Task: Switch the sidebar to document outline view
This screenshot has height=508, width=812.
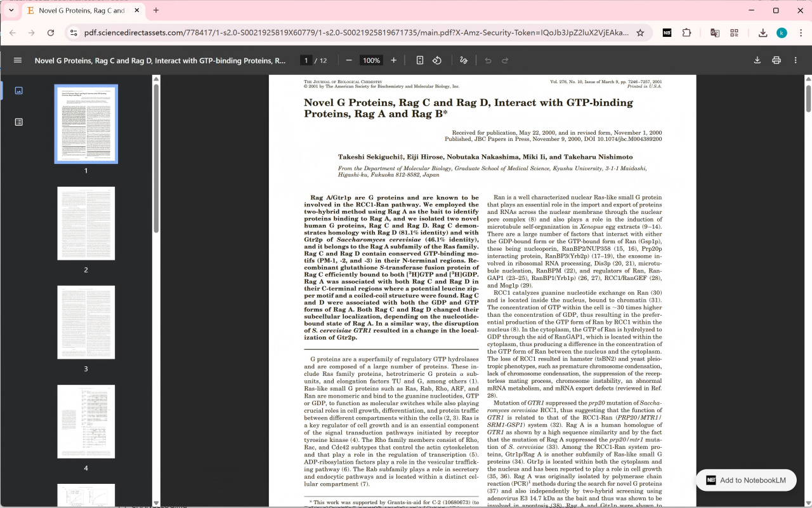Action: pyautogui.click(x=18, y=122)
